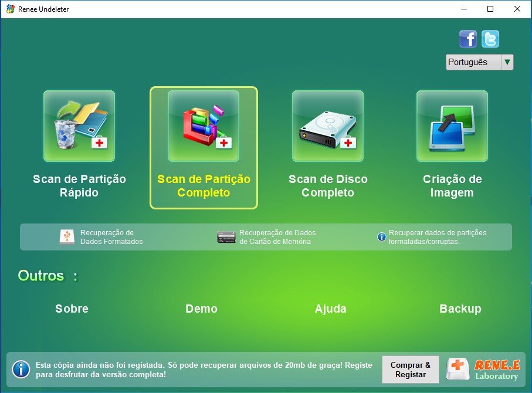Click the Scan de Partição Completo blocks icon
532x393 pixels.
coord(204,126)
